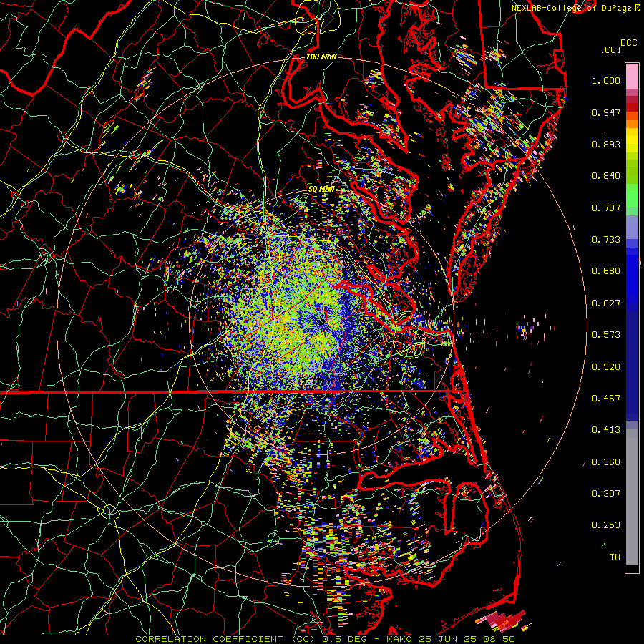
Task: Click the 0.893 scale value
Action: [x=606, y=144]
